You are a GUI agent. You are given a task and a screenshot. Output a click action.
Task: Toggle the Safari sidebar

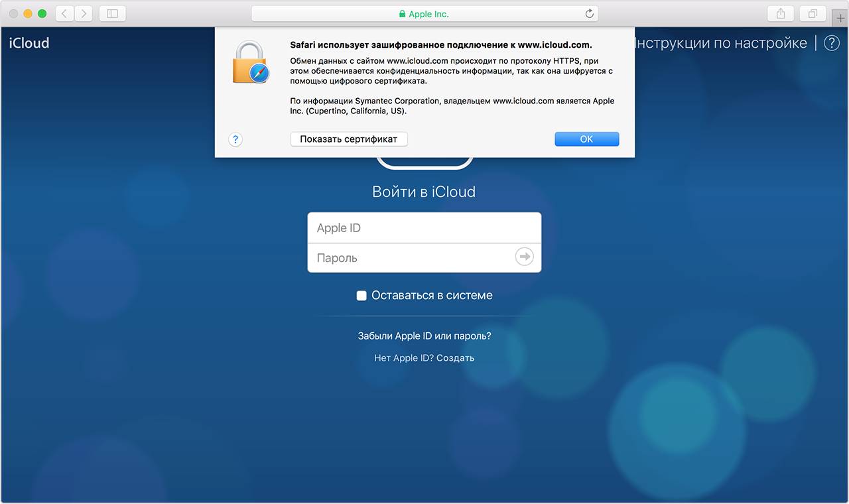tap(112, 13)
